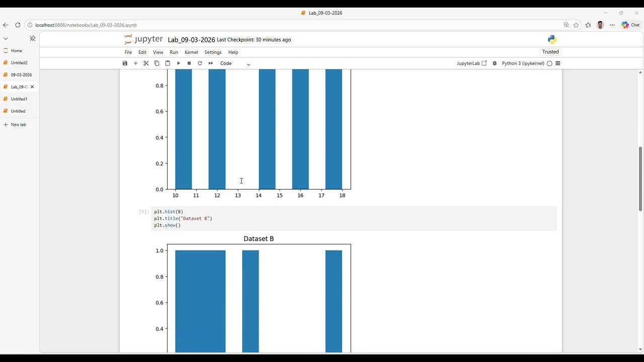Click the plt.show() line in the cell
This screenshot has height=362, width=644.
[167, 225]
